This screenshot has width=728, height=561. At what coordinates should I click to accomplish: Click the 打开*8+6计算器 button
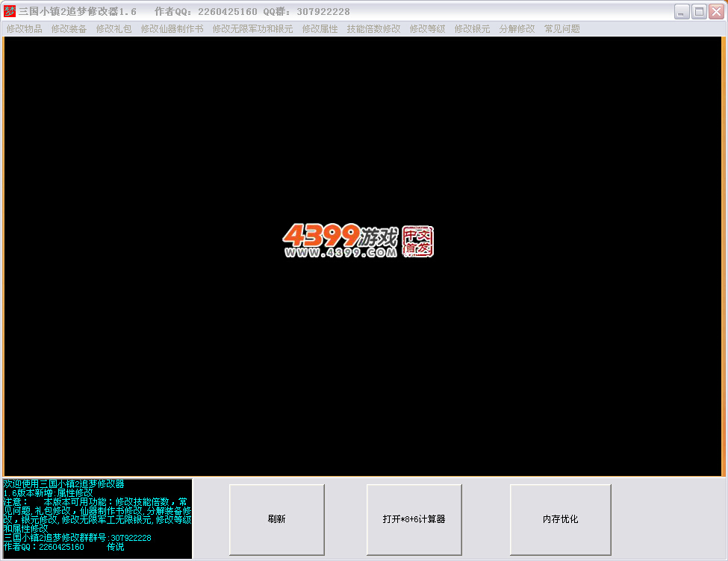click(x=414, y=519)
